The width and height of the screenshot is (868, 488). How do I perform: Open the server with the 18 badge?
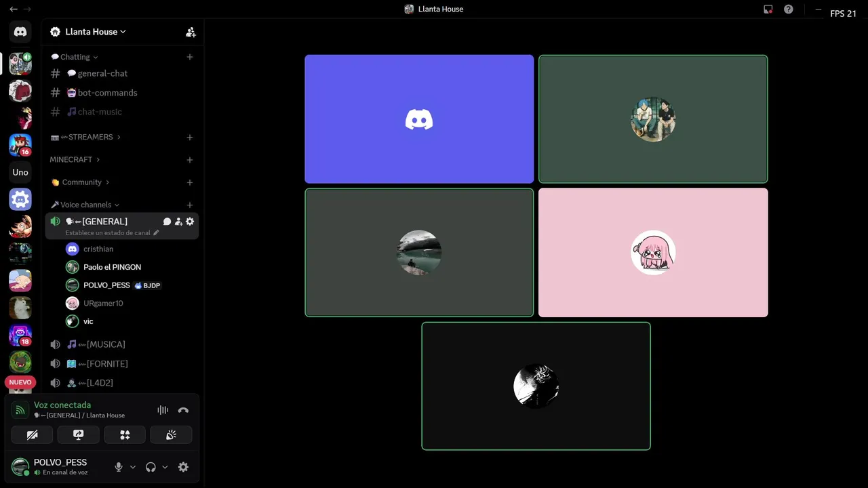20,335
